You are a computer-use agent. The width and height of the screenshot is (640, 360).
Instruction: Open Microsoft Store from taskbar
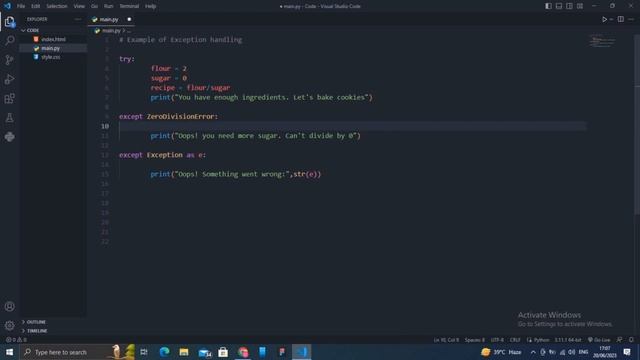pyautogui.click(x=223, y=352)
